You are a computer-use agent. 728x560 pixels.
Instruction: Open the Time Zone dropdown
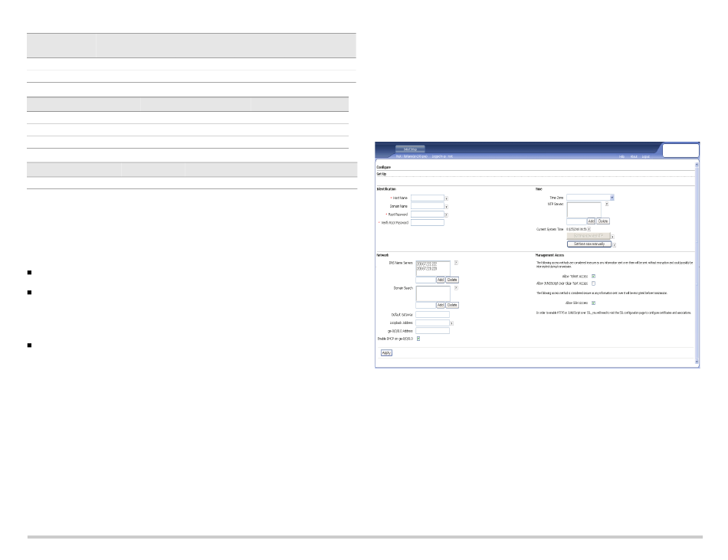click(590, 198)
